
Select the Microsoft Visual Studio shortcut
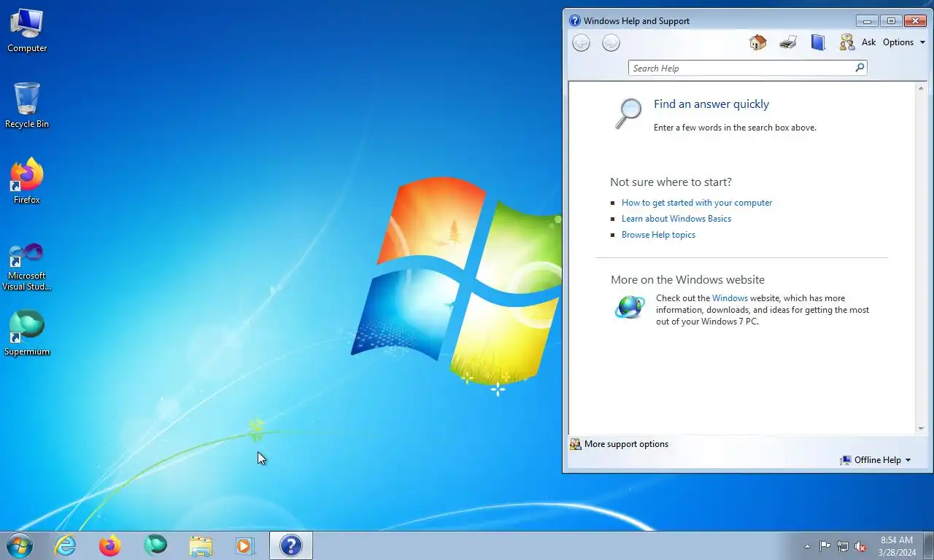27,266
